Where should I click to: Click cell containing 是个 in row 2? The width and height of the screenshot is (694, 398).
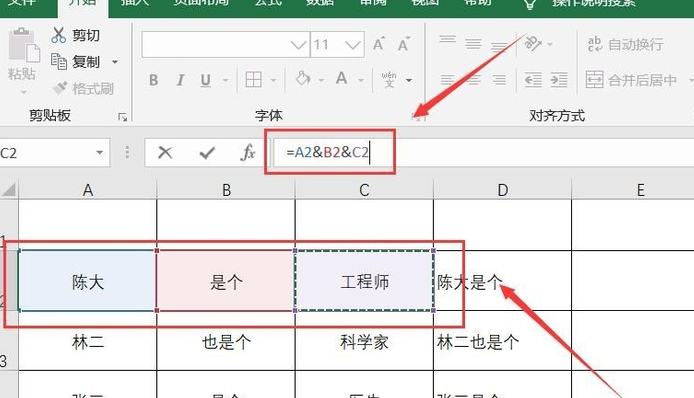(x=226, y=281)
